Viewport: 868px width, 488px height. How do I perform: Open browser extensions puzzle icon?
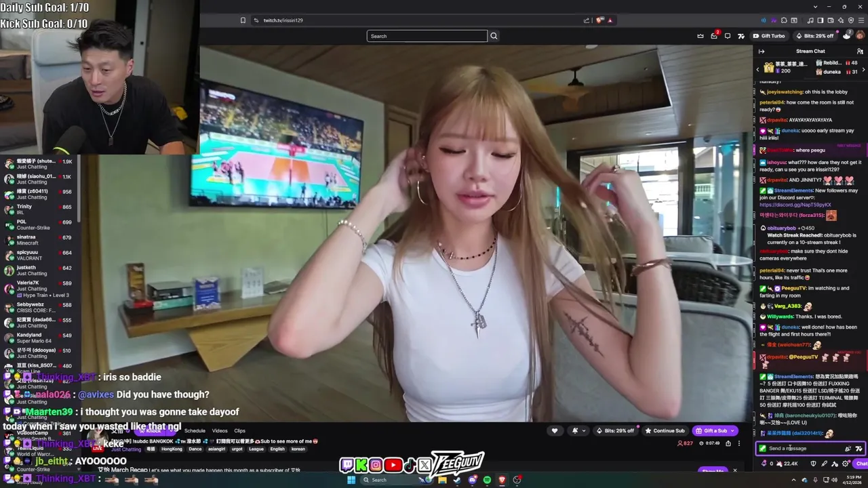click(784, 20)
